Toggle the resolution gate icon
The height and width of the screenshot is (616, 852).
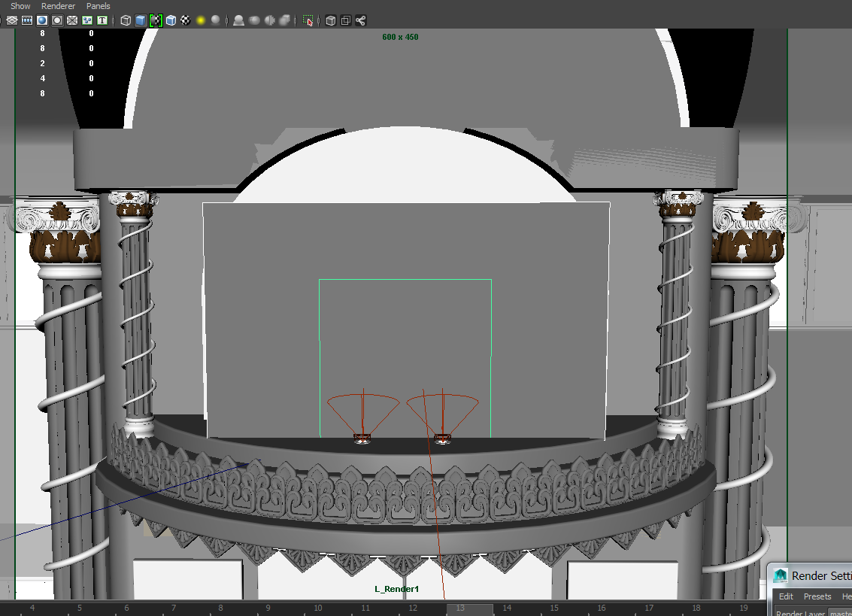(42, 20)
